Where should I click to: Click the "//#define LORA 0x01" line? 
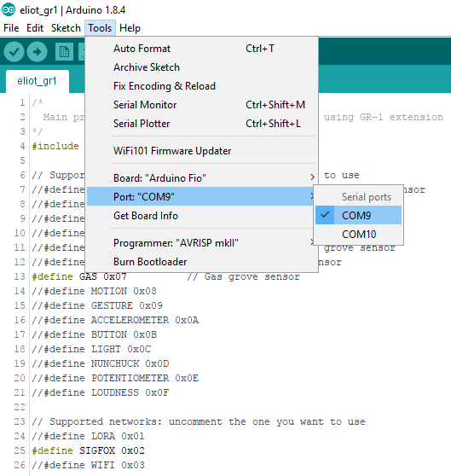coord(89,436)
